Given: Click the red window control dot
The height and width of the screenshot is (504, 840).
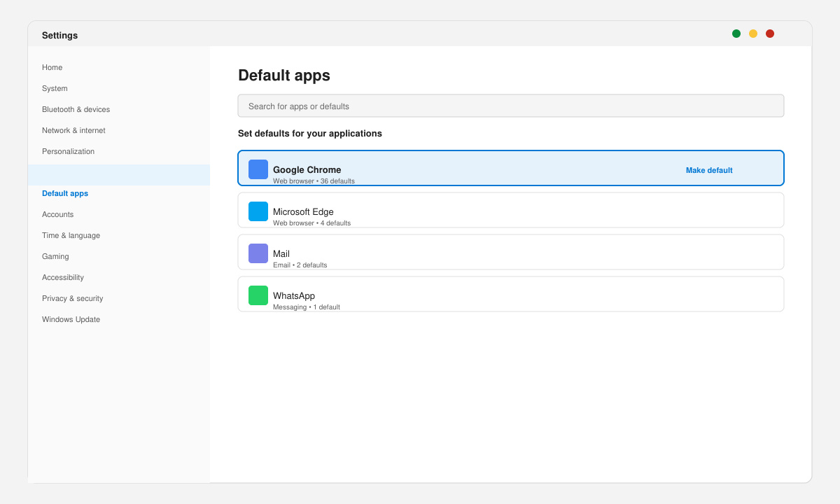Looking at the screenshot, I should pos(770,34).
